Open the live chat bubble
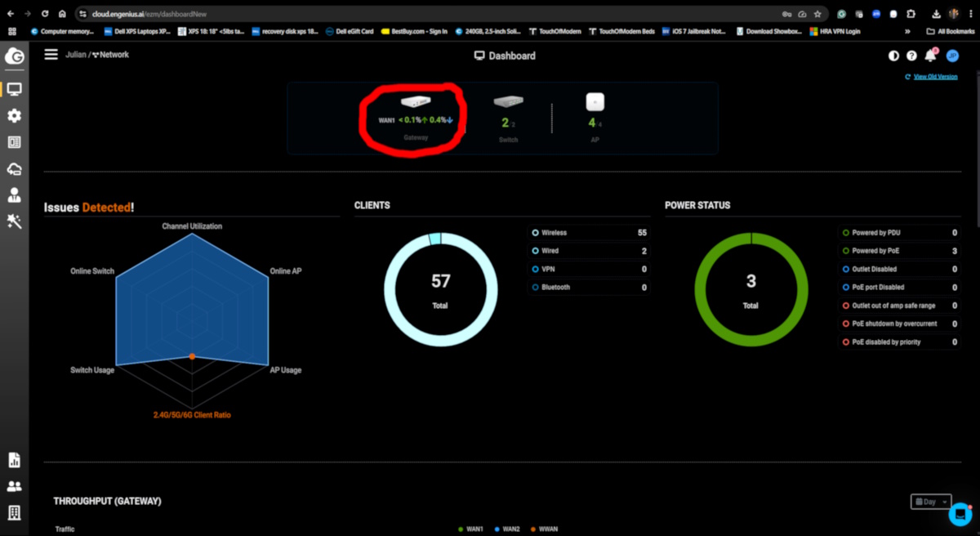Screen dimensions: 980x536 pyautogui.click(x=960, y=515)
